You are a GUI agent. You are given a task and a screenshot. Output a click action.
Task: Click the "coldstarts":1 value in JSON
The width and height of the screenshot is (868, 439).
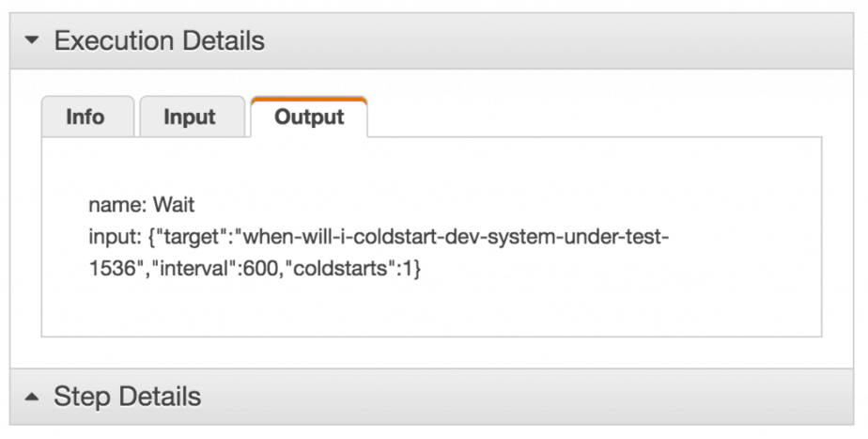click(350, 268)
